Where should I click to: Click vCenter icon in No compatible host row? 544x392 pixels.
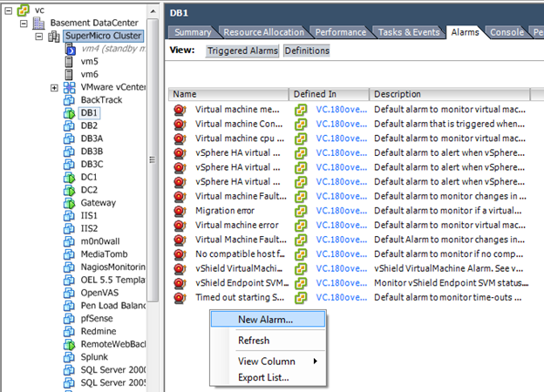point(301,254)
